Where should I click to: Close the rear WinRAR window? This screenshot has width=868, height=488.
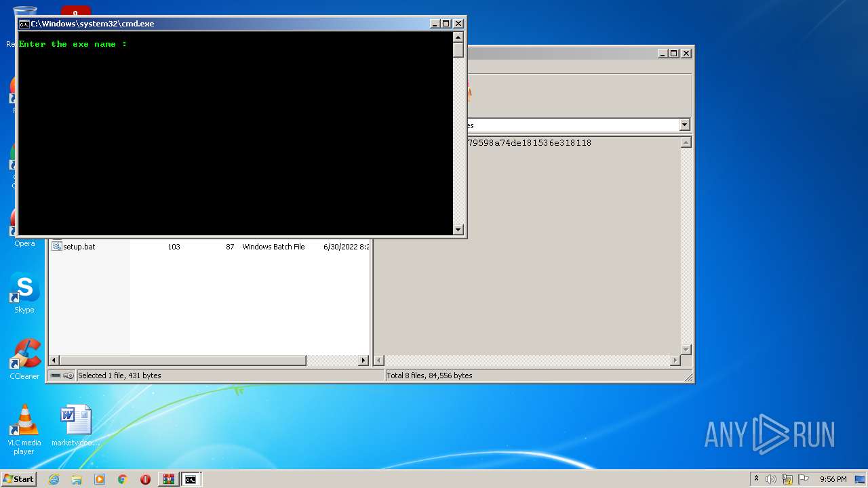(686, 53)
